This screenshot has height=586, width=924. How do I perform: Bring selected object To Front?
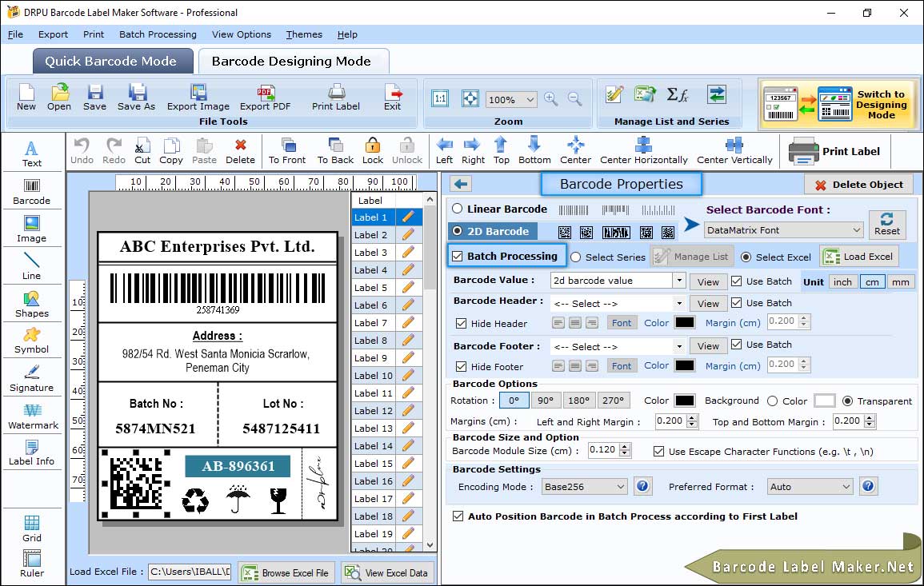point(287,151)
